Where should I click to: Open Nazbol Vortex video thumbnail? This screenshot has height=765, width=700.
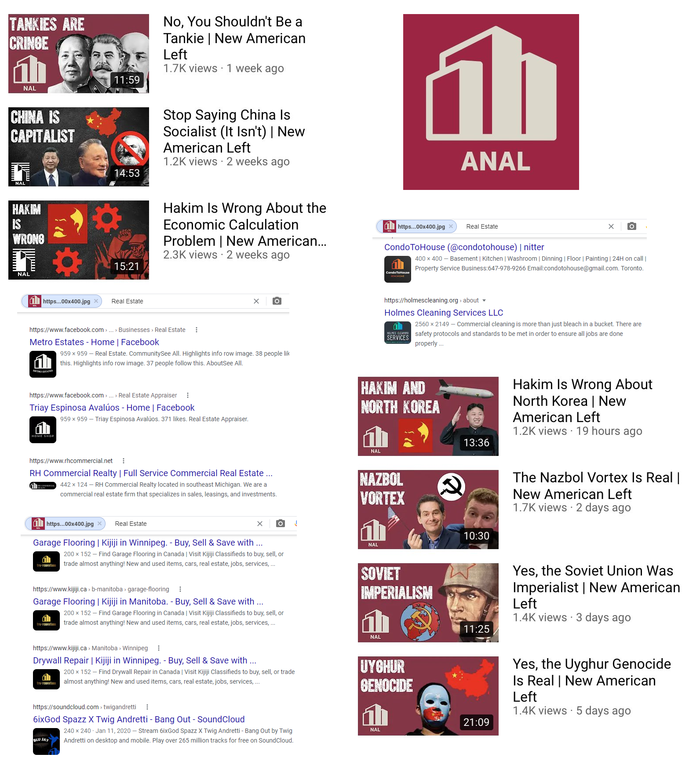(x=428, y=510)
